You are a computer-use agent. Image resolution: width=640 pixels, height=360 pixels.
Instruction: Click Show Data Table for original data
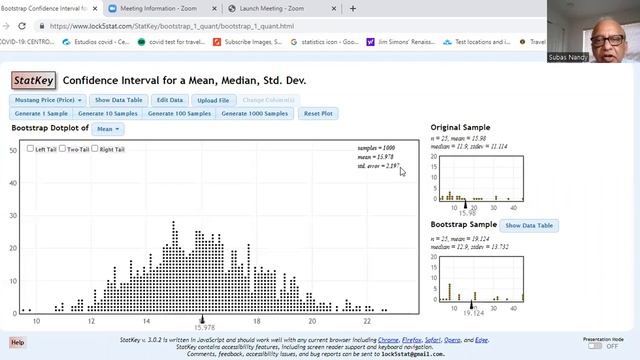119,100
